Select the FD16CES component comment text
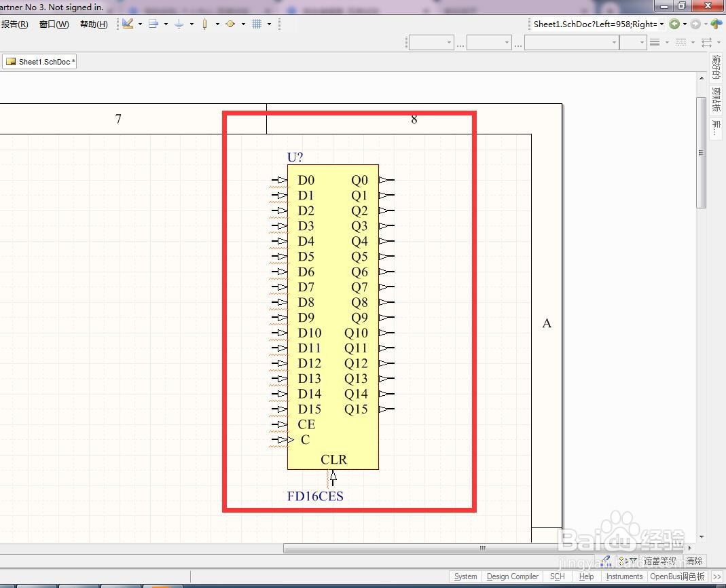This screenshot has width=726, height=588. [315, 496]
